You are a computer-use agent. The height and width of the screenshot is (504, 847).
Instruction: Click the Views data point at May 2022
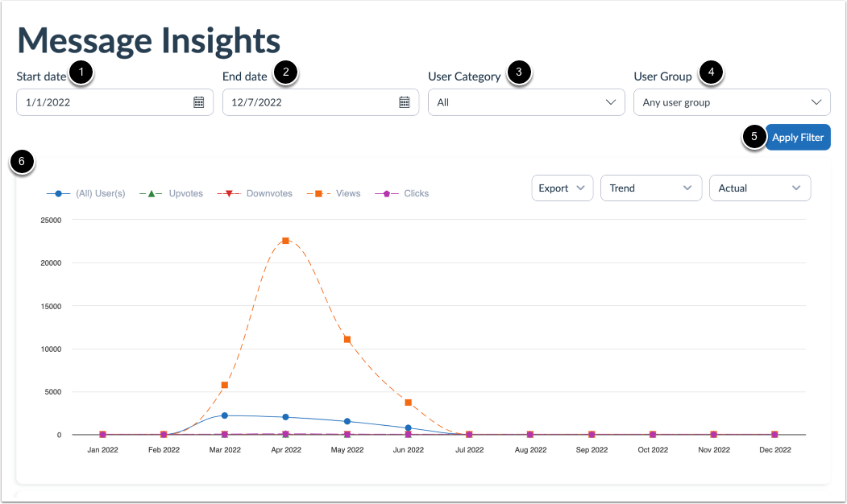347,341
